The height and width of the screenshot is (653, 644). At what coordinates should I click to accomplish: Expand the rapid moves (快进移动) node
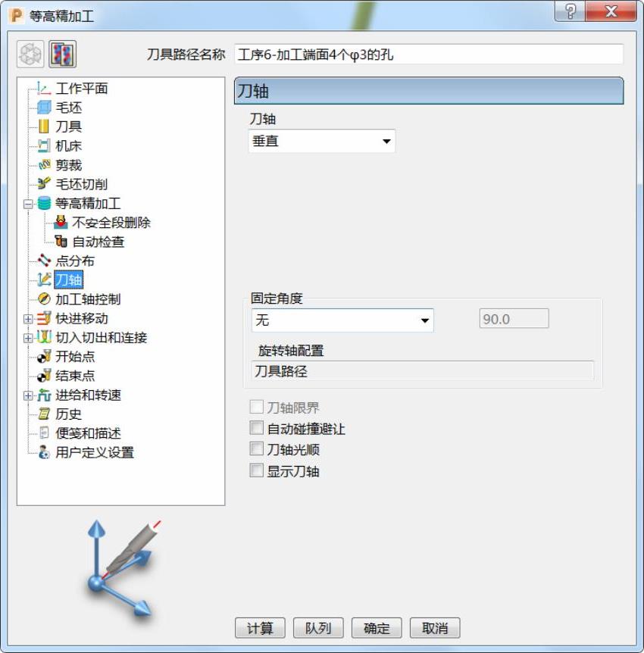click(28, 319)
